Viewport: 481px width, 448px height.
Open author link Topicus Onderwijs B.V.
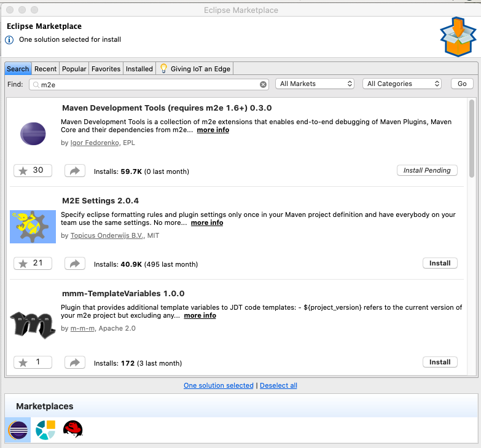[107, 235]
